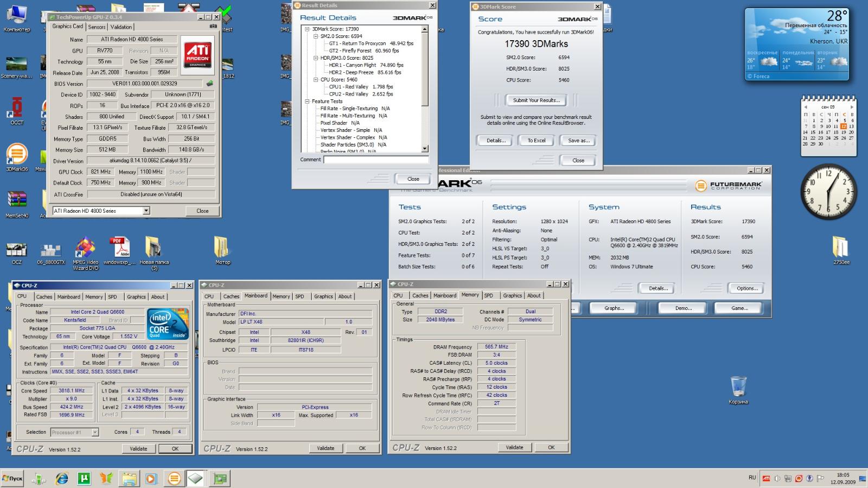The width and height of the screenshot is (868, 488).
Task: Launch Internet Explorer from the taskbar
Action: click(62, 478)
